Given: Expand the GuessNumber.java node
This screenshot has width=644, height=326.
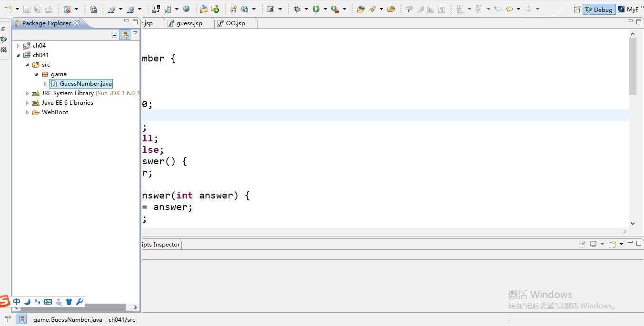Looking at the screenshot, I should [45, 84].
